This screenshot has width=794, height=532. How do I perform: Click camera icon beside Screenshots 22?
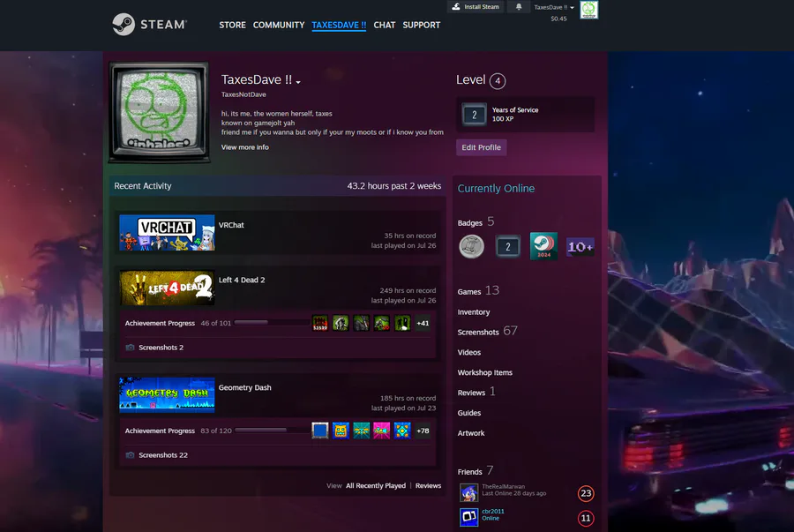click(x=131, y=455)
